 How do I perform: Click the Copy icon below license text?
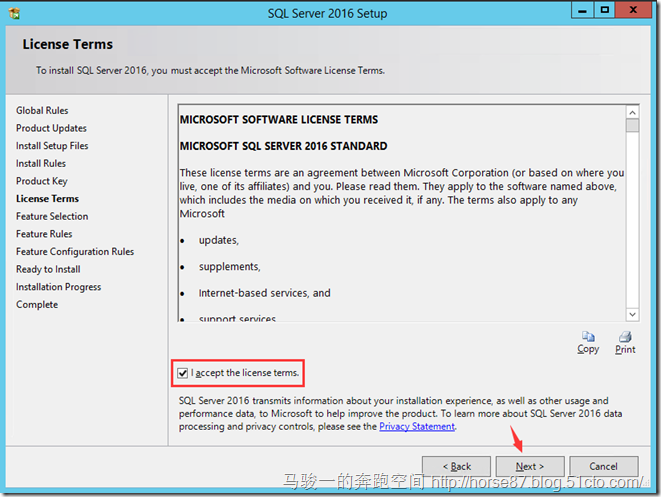pyautogui.click(x=588, y=337)
